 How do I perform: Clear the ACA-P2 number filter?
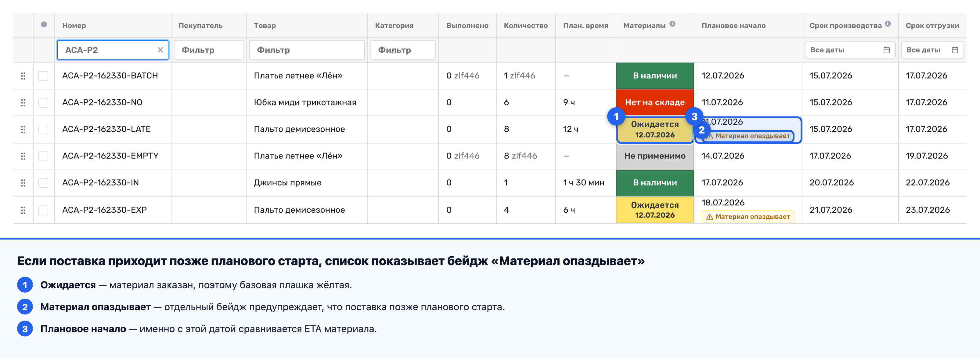160,50
